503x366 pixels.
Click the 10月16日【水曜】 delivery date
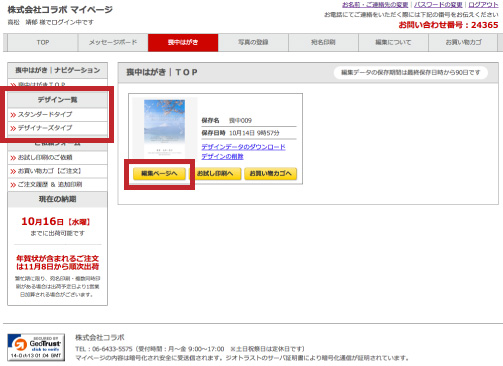tap(56, 222)
